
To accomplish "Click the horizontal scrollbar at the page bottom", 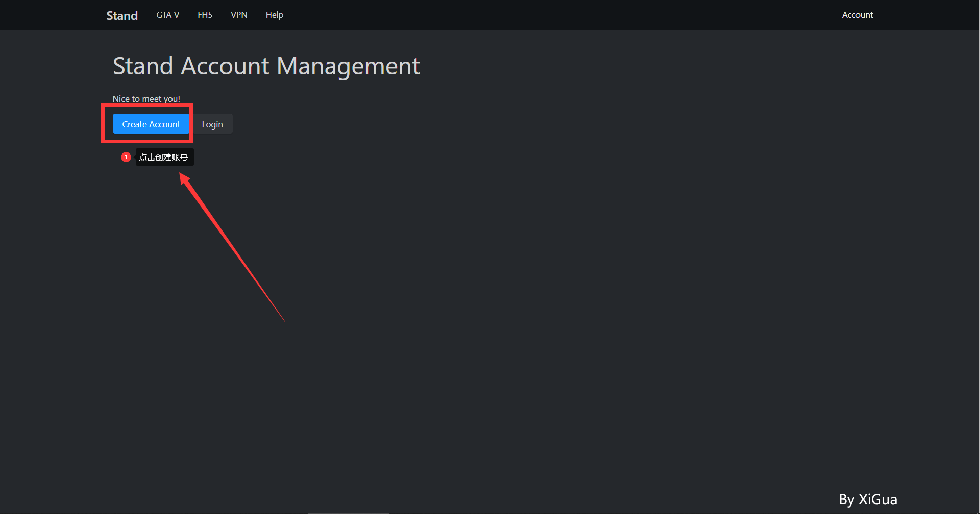I will pyautogui.click(x=348, y=512).
